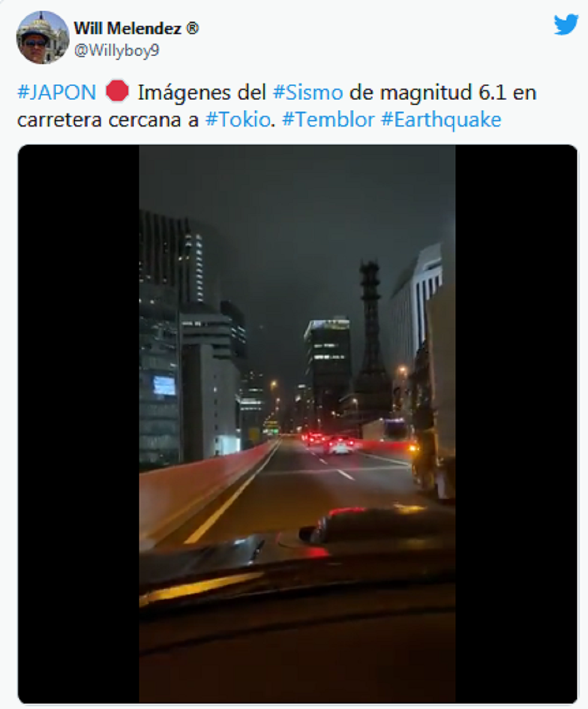Select the #Temblor hashtag
This screenshot has width=588, height=709.
pyautogui.click(x=328, y=120)
